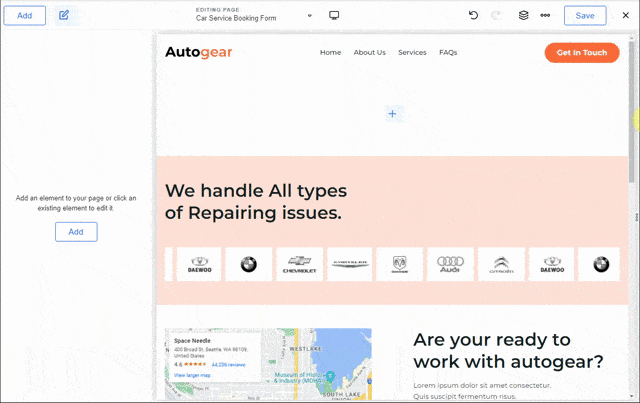This screenshot has width=640, height=403.
Task: Select the first Daewoo logo card
Action: pos(199,264)
